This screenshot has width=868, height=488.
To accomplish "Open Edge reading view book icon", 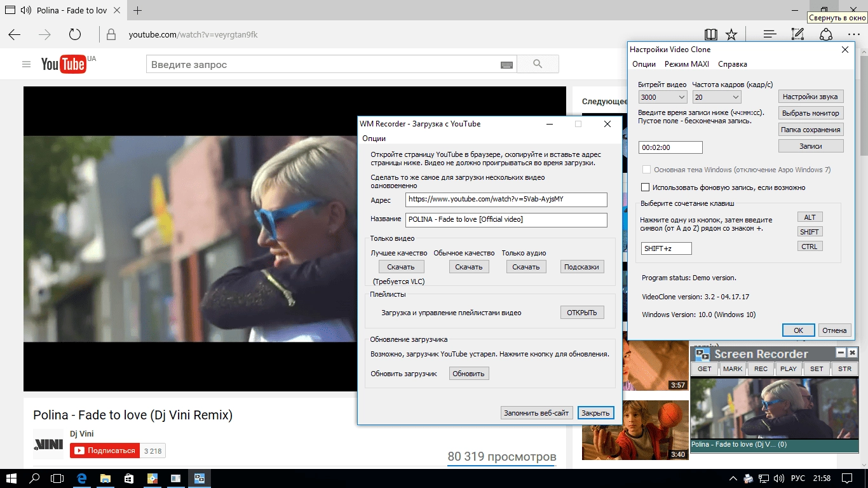I will point(710,34).
